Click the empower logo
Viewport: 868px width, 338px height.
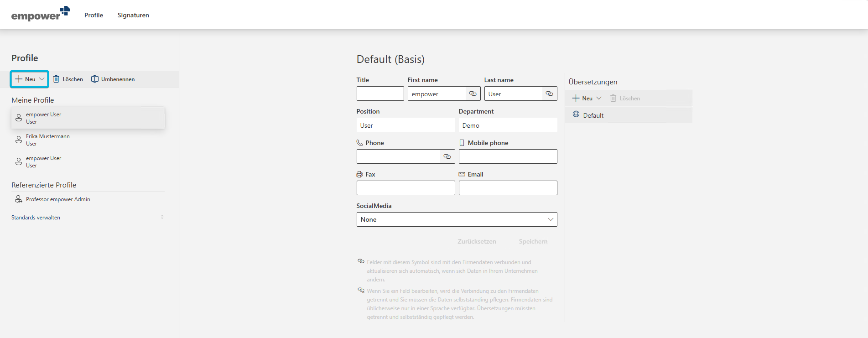tap(41, 14)
